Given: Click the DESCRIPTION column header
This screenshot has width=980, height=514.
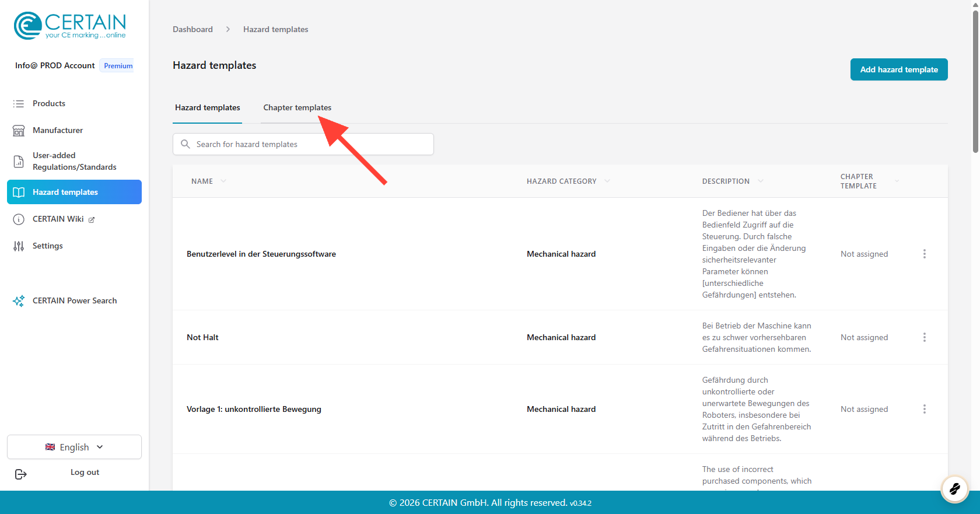Looking at the screenshot, I should (x=726, y=181).
